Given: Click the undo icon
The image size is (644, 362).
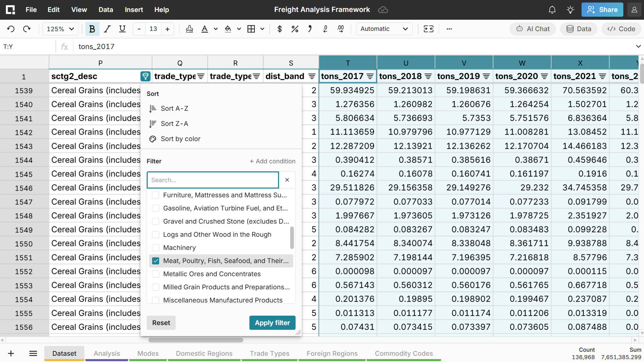Looking at the screenshot, I should 11,29.
